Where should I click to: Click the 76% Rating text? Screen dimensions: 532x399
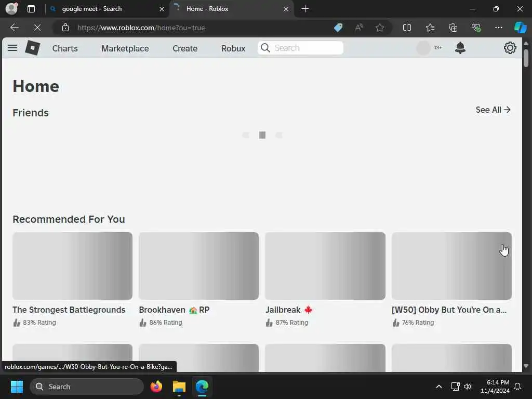click(418, 322)
